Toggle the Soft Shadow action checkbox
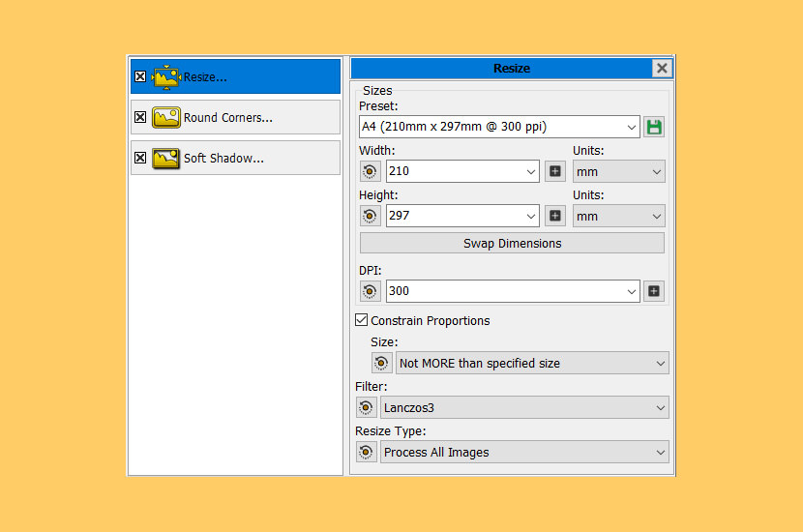The height and width of the screenshot is (532, 803). tap(140, 158)
